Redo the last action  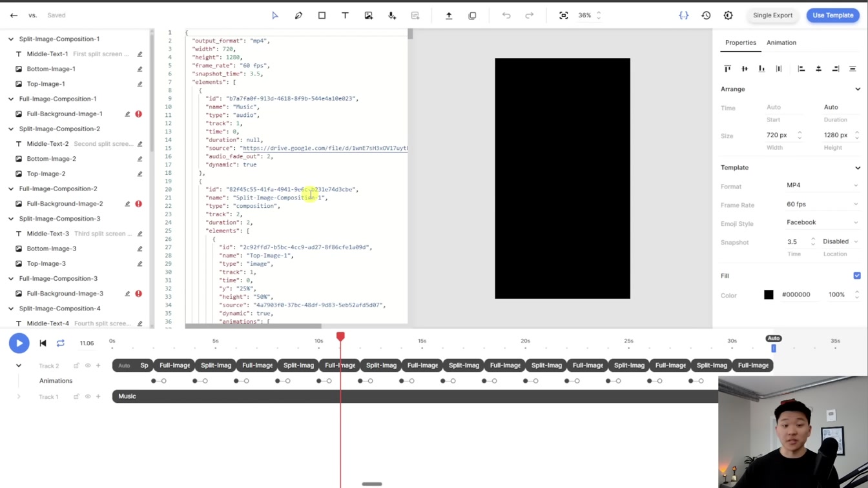pyautogui.click(x=530, y=15)
